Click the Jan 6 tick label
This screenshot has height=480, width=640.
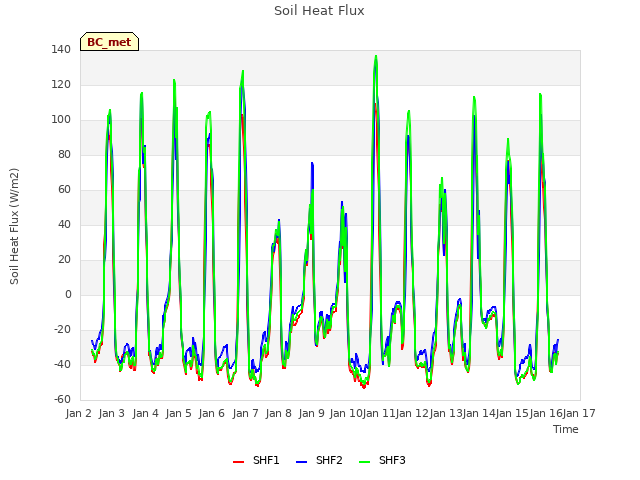coord(212,413)
